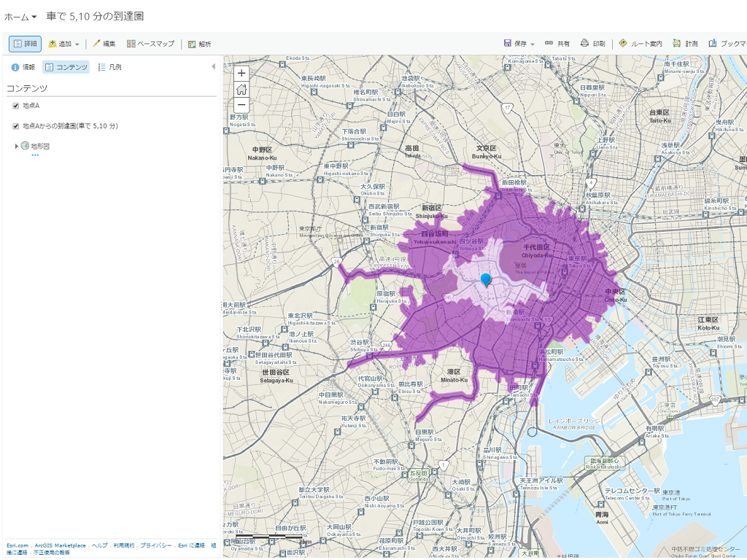747x560 pixels.
Task: Click the 共有 share button
Action: pyautogui.click(x=557, y=44)
